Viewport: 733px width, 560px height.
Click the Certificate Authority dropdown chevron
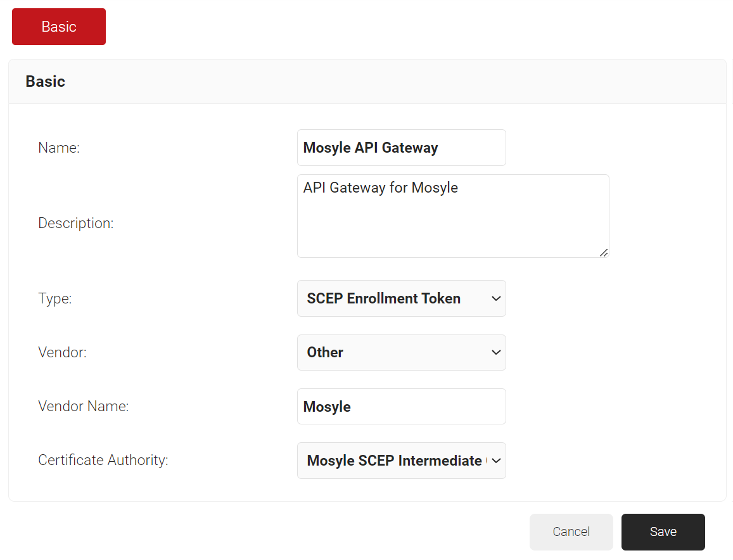(x=496, y=461)
